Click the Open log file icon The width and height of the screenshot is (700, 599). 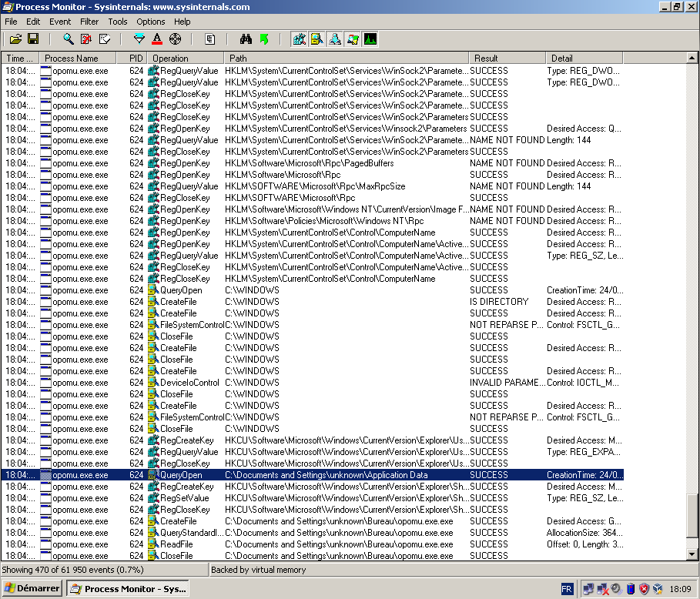[15, 38]
